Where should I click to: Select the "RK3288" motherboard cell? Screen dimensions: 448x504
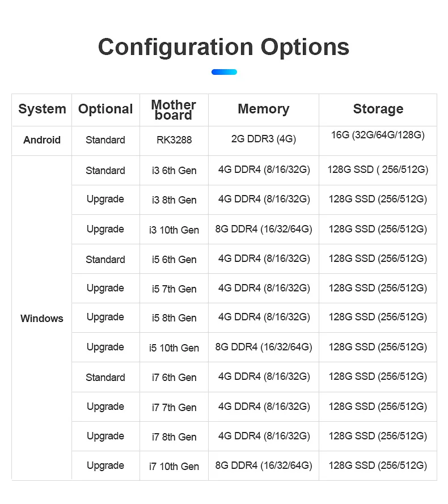(x=174, y=140)
